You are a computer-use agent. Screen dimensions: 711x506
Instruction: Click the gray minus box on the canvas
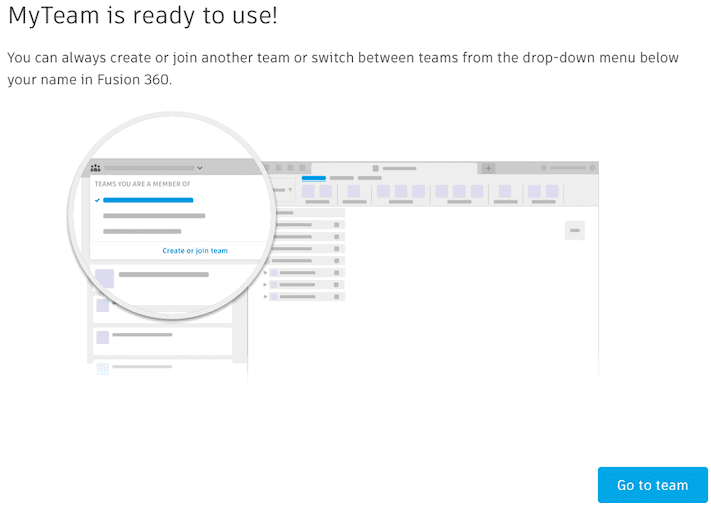coord(574,231)
